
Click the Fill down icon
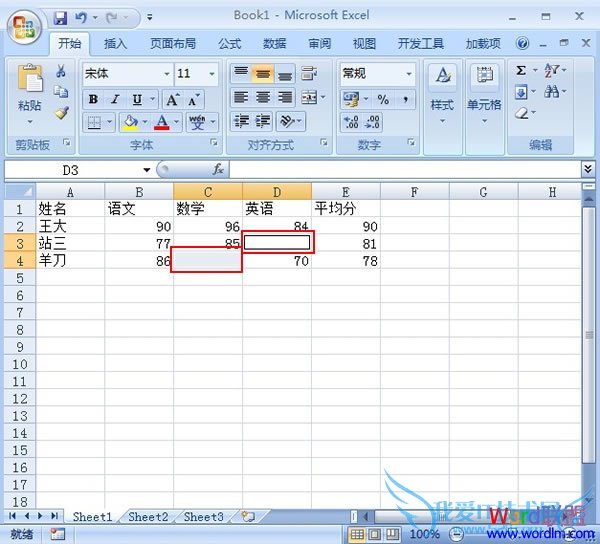[521, 92]
